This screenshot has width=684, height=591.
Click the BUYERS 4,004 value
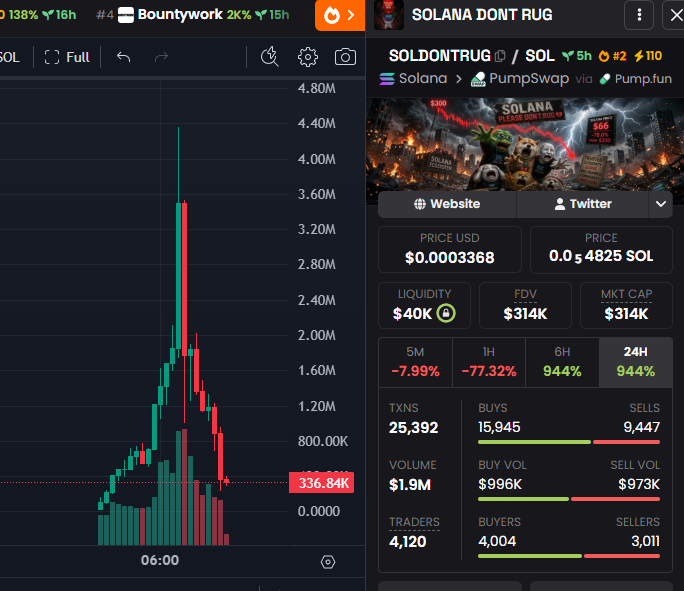pos(497,541)
